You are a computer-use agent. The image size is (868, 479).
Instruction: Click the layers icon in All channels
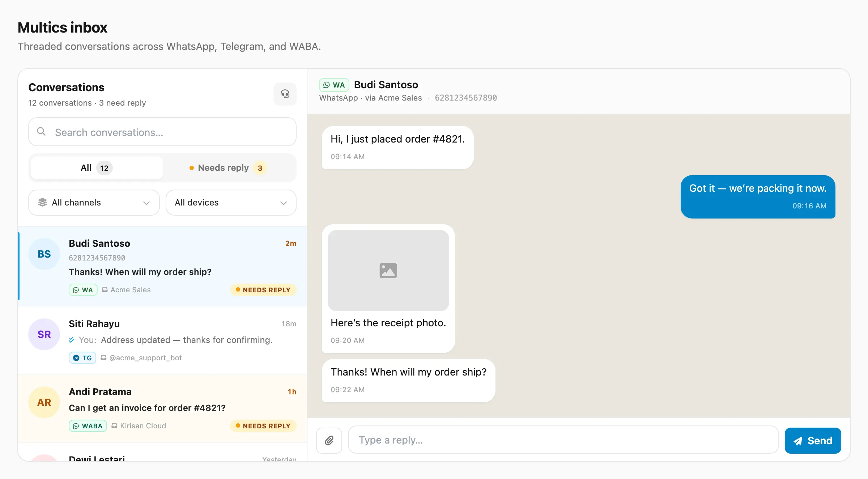(43, 202)
